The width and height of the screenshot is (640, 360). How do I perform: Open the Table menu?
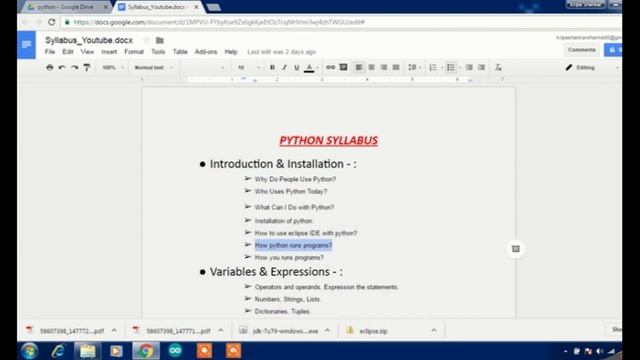pyautogui.click(x=180, y=52)
